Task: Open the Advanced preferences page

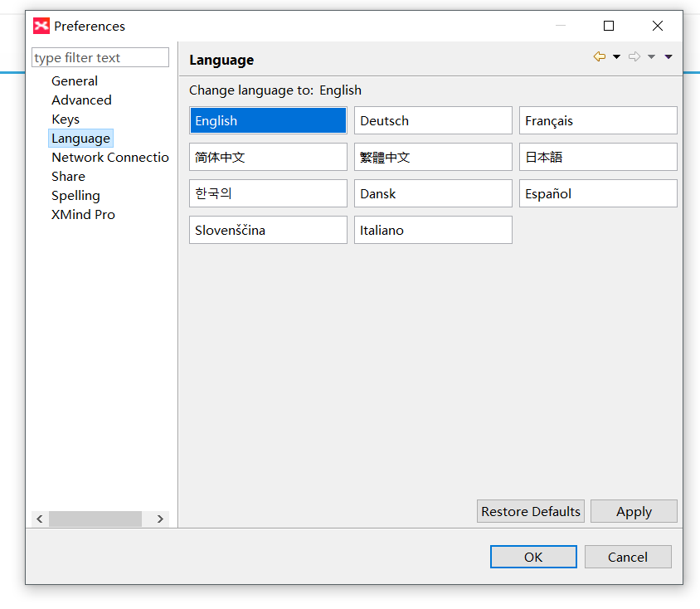Action: 82,100
